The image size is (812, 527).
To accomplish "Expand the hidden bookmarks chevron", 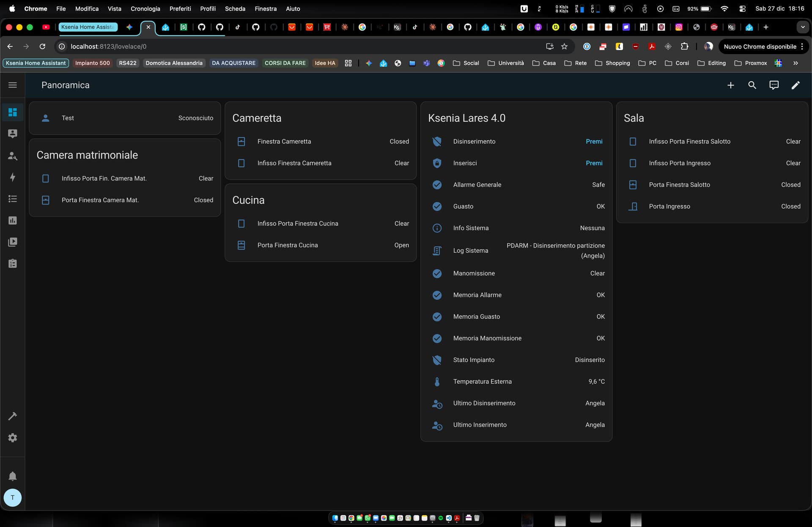I will click(x=796, y=63).
